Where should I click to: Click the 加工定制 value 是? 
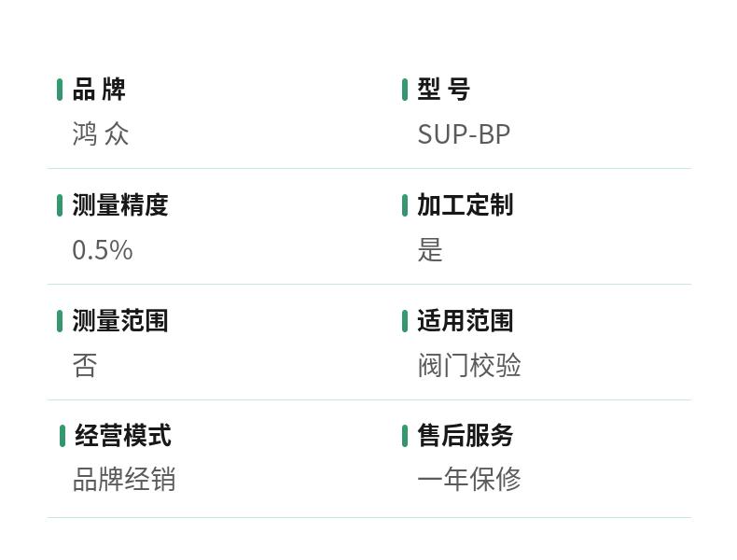tap(430, 250)
